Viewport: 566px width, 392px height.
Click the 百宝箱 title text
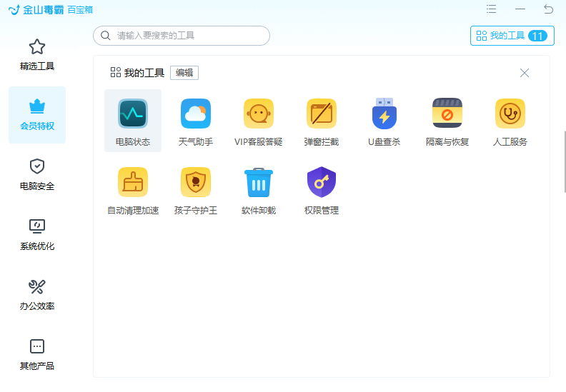[80, 10]
